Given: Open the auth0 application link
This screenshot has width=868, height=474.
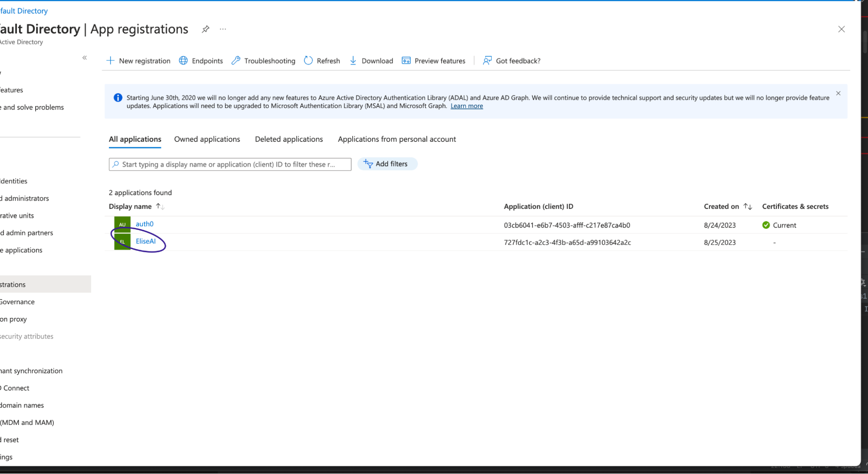Looking at the screenshot, I should pyautogui.click(x=145, y=224).
